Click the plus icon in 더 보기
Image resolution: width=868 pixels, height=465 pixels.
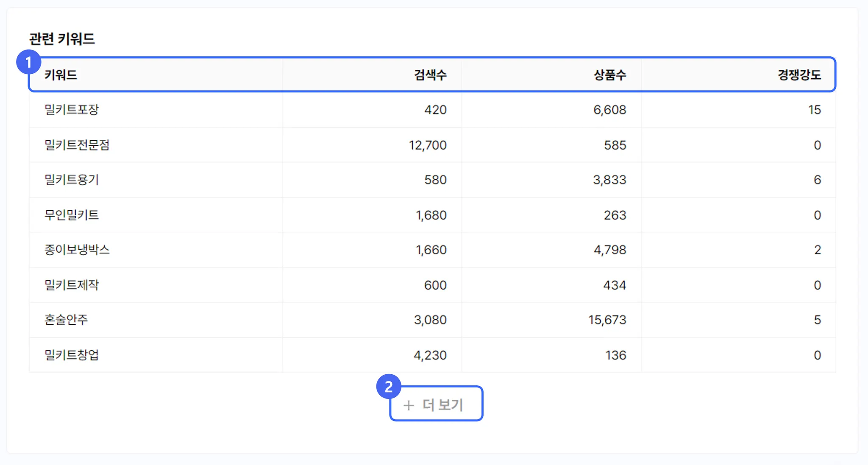408,405
